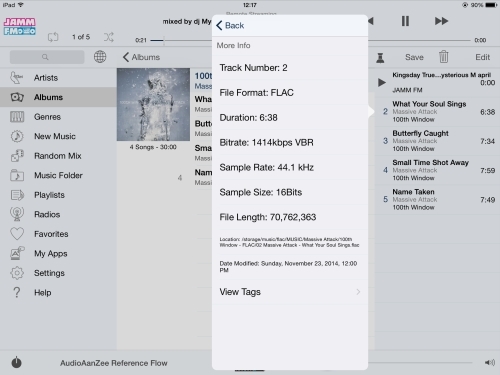This screenshot has height=375, width=500.
Task: Click the sleep timer hourglass icon
Action: 380,57
